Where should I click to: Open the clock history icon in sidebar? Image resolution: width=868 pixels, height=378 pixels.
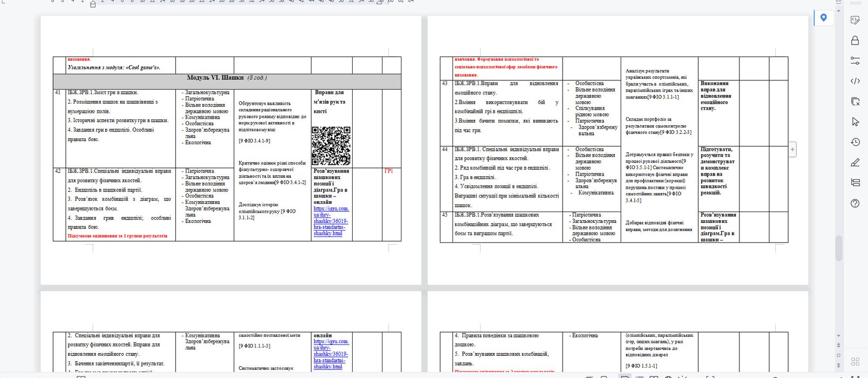coord(855,142)
